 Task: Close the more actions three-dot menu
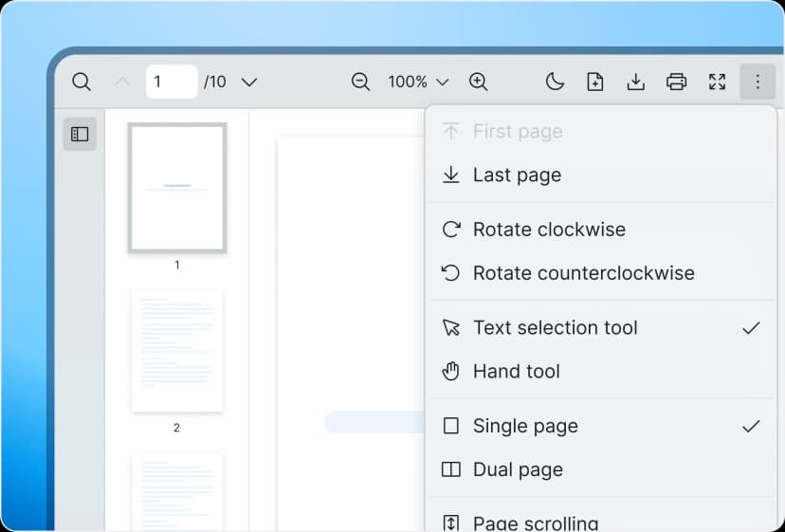pos(758,82)
